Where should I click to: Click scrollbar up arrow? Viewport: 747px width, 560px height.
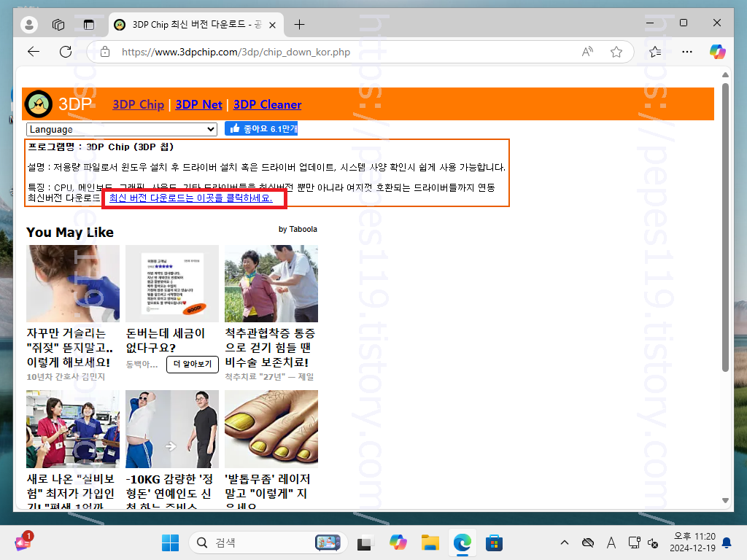pos(725,75)
